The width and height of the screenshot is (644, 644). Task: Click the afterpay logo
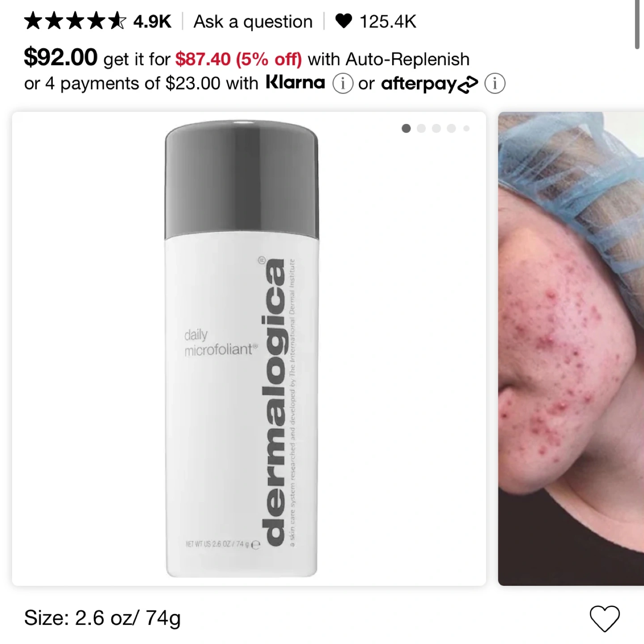pos(429,84)
